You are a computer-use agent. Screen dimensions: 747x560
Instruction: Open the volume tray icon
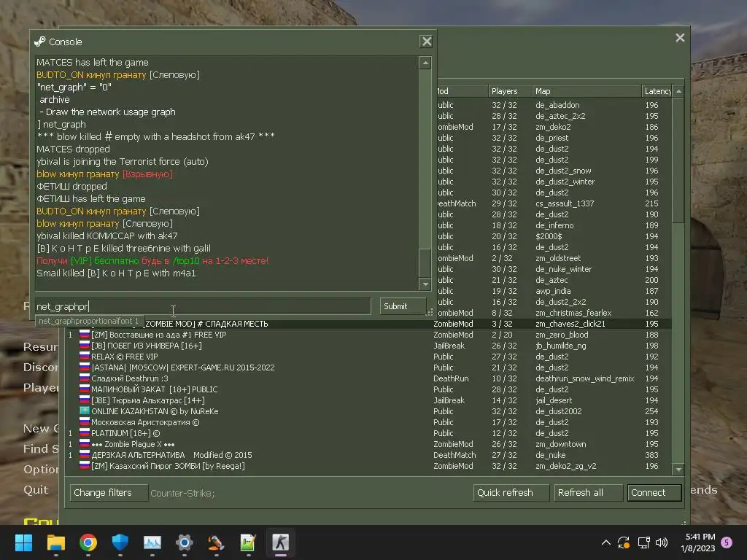(x=662, y=542)
